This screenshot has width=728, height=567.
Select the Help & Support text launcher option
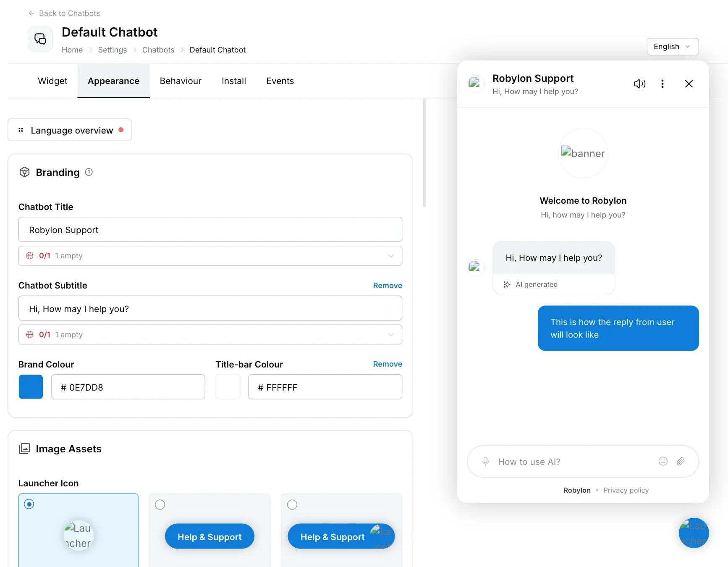[x=160, y=504]
